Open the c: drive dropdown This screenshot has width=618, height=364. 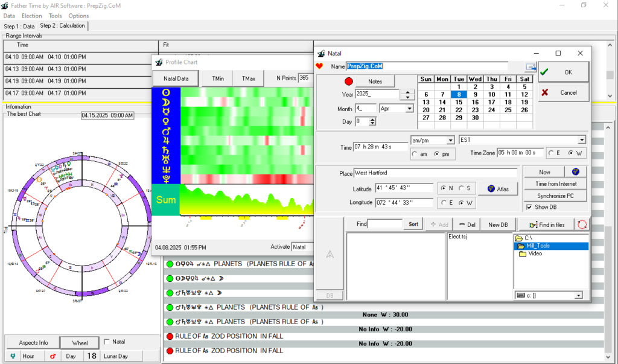tap(578, 295)
